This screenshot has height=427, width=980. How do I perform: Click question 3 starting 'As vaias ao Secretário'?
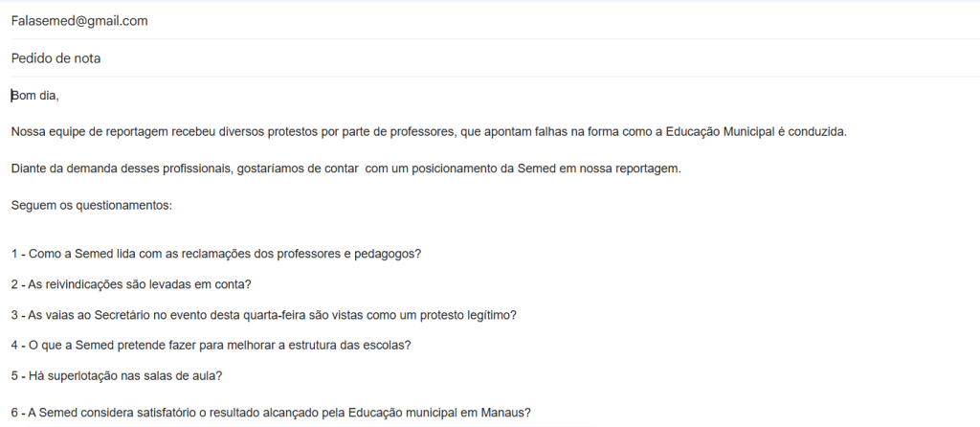pyautogui.click(x=263, y=315)
